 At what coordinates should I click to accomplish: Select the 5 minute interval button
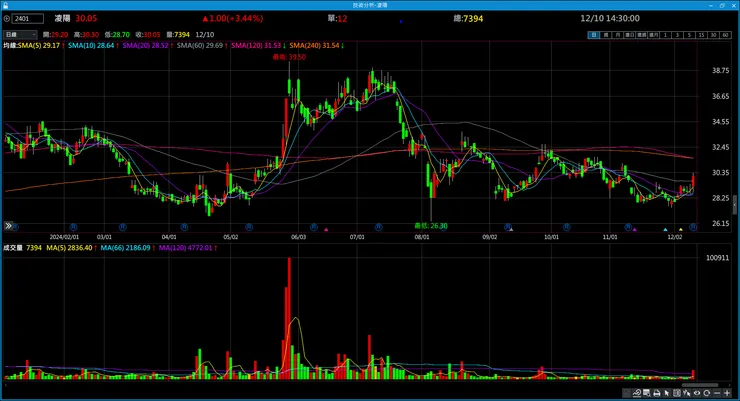click(689, 35)
